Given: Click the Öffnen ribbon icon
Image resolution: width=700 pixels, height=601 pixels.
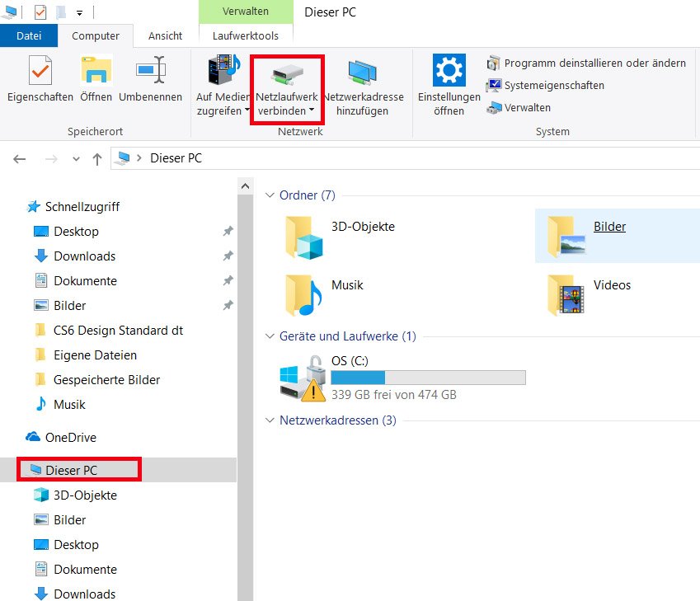Looking at the screenshot, I should 96,72.
